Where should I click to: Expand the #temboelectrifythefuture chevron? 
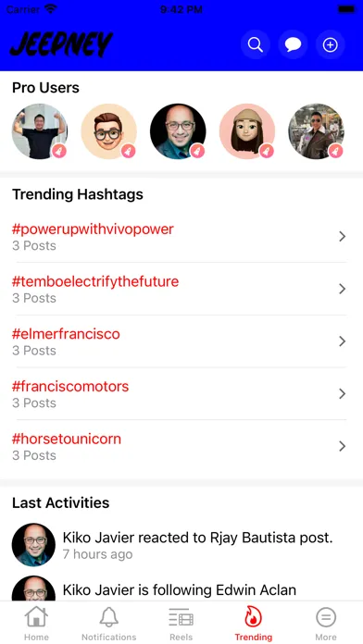(x=342, y=289)
